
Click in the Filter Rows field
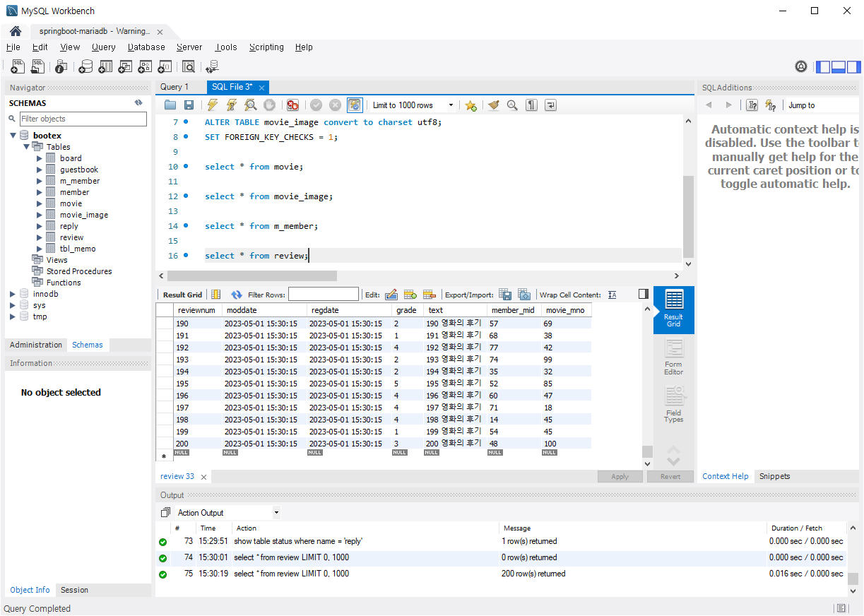tap(323, 295)
